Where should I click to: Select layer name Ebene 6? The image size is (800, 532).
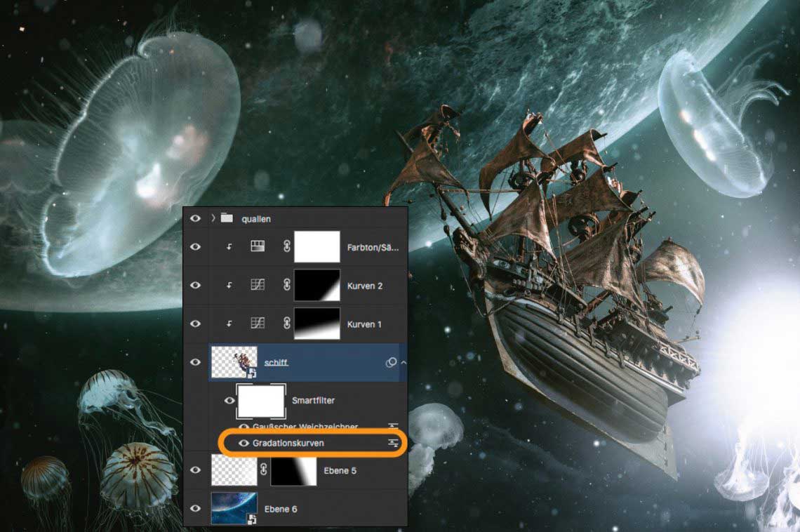(281, 509)
